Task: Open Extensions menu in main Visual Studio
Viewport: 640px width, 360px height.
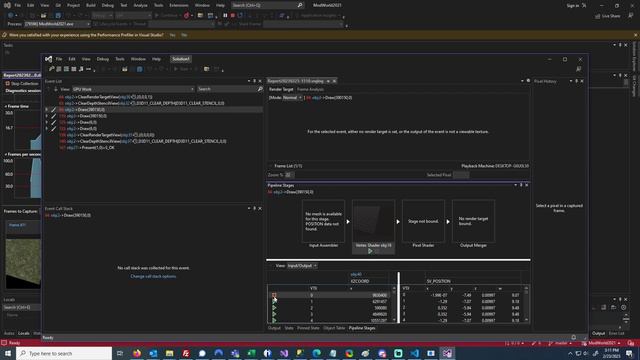Action: point(179,5)
